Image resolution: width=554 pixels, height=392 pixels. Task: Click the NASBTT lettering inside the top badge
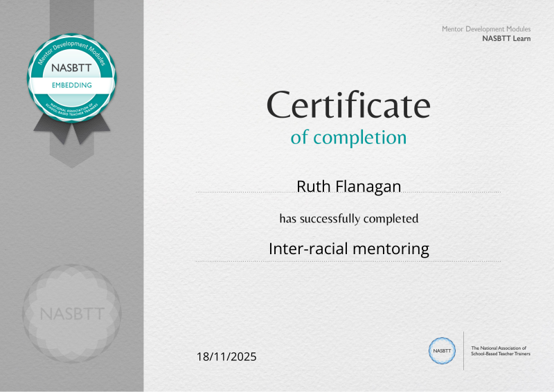[x=72, y=69]
